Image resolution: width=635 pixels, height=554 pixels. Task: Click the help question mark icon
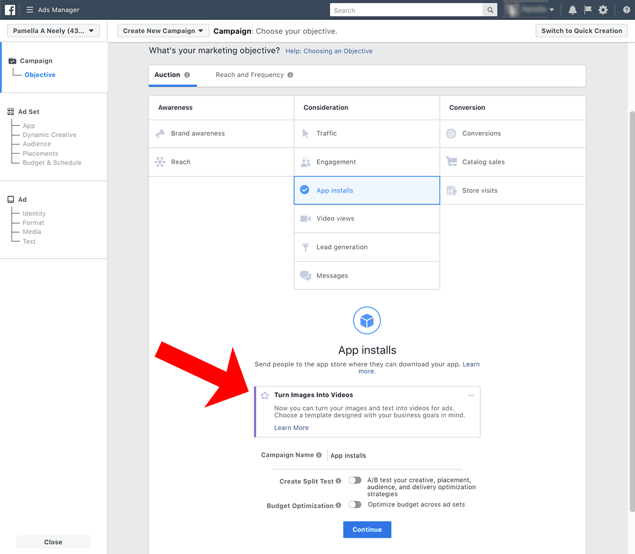[x=626, y=10]
